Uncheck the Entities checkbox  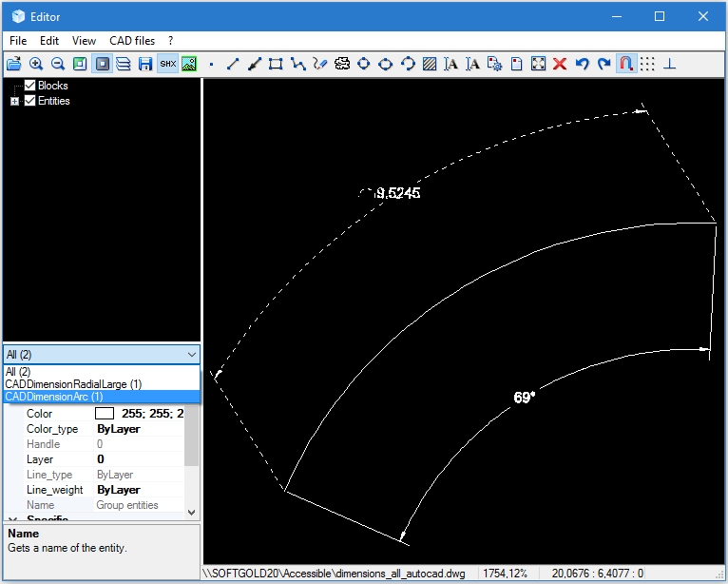click(x=30, y=101)
